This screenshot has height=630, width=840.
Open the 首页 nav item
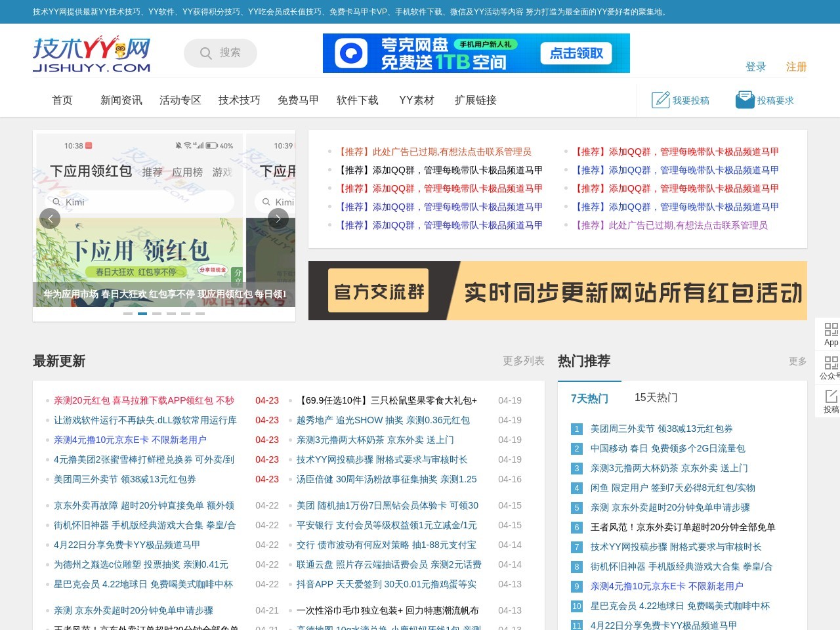click(62, 100)
